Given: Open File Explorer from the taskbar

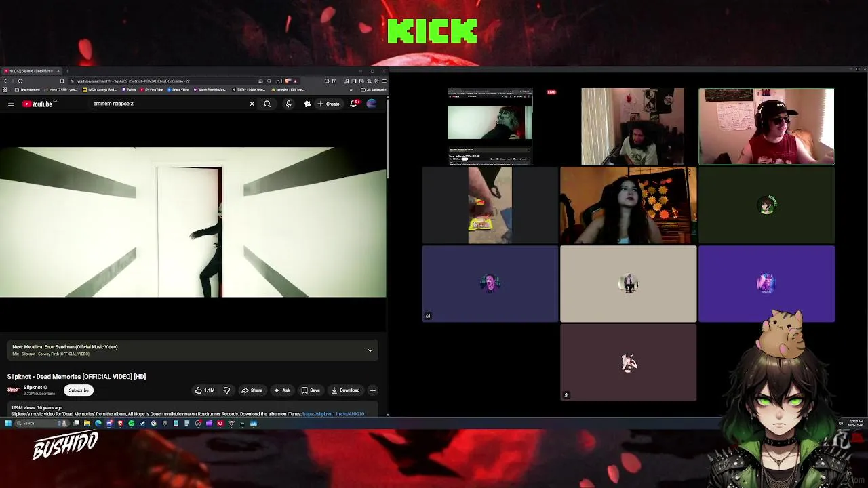Looking at the screenshot, I should (x=87, y=424).
